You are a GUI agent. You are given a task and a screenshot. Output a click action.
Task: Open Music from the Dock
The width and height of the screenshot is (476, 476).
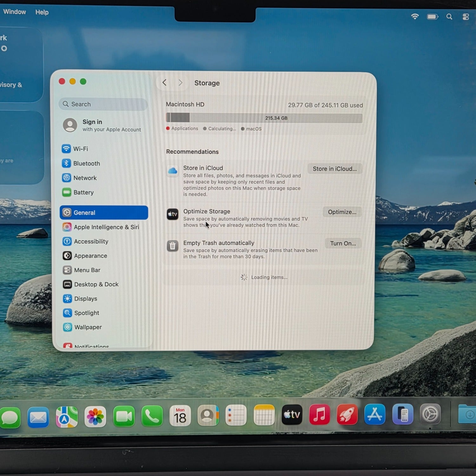click(320, 414)
